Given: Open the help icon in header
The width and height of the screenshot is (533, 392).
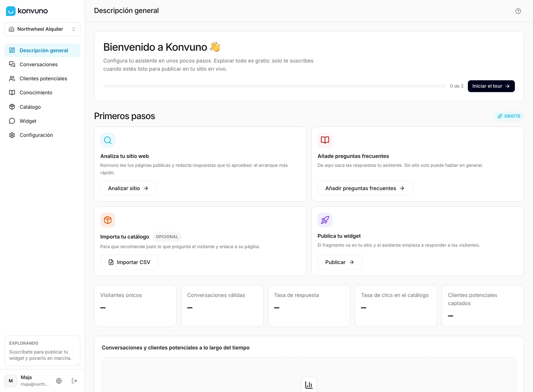Looking at the screenshot, I should click(518, 11).
